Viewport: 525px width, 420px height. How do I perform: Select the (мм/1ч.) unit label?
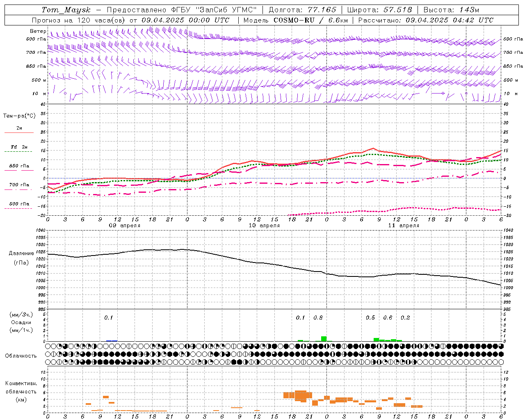click(x=21, y=330)
